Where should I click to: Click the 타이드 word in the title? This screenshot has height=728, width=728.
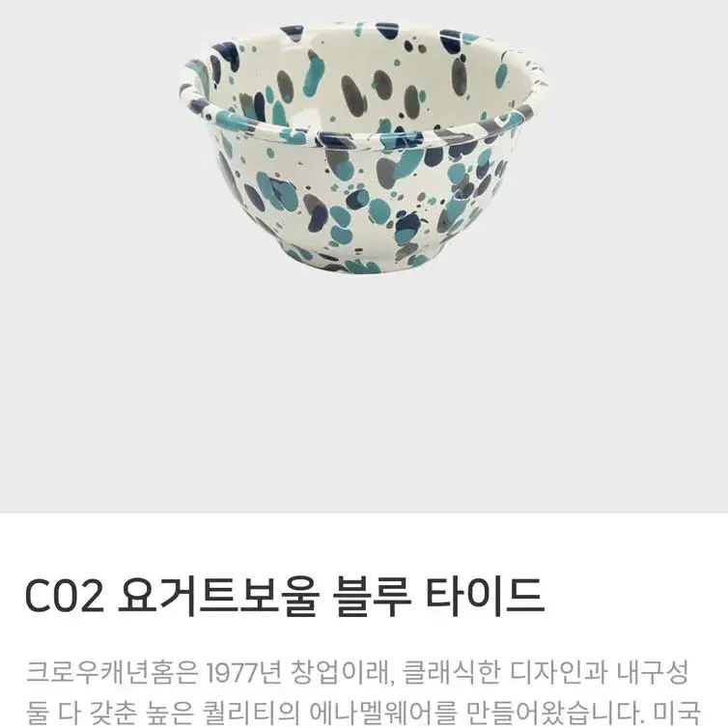click(x=485, y=596)
